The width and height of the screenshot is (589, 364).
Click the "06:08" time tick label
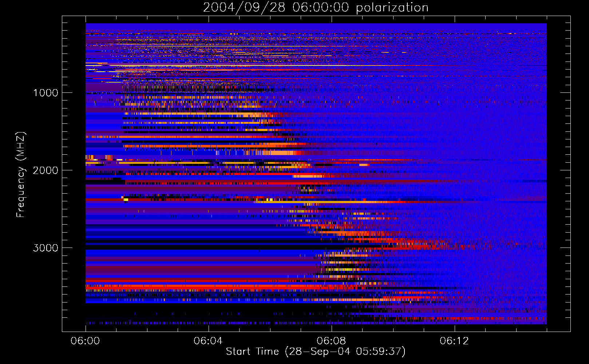coord(331,341)
